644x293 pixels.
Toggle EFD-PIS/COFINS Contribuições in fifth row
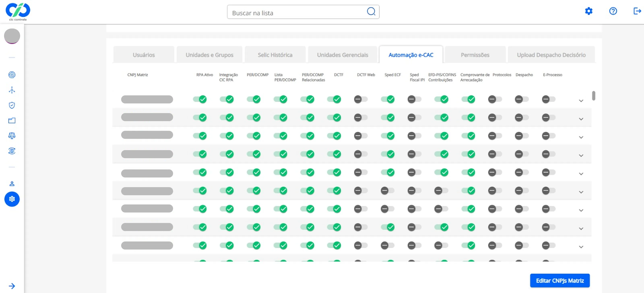tap(442, 172)
